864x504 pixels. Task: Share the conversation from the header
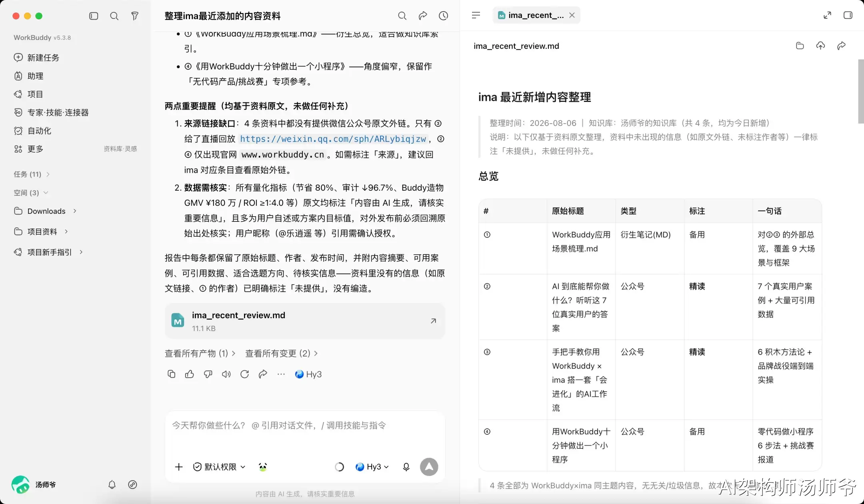coord(423,16)
